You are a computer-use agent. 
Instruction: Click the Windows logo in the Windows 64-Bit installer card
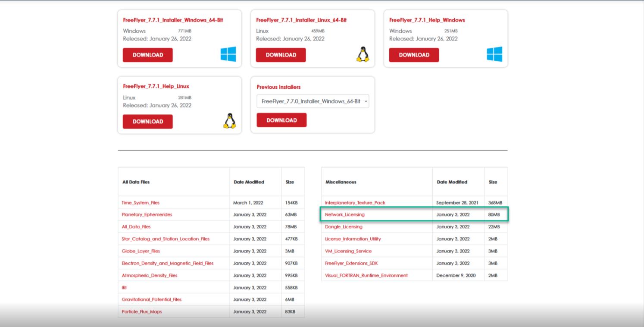click(228, 54)
